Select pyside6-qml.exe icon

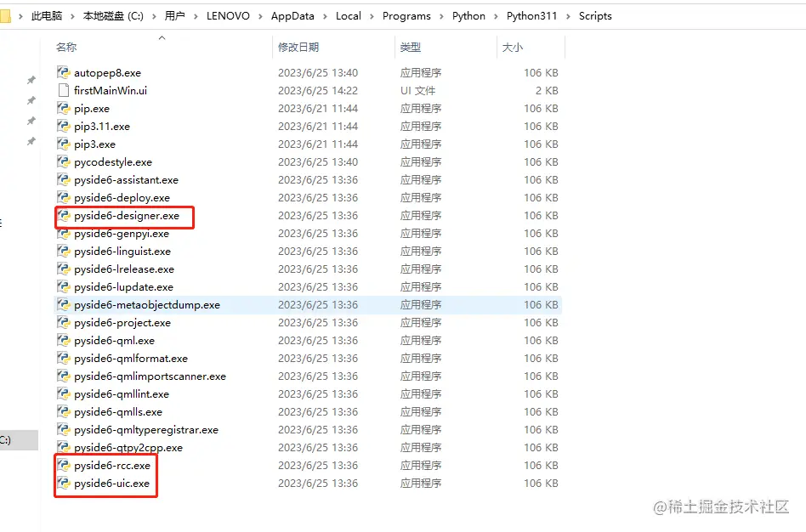[63, 340]
